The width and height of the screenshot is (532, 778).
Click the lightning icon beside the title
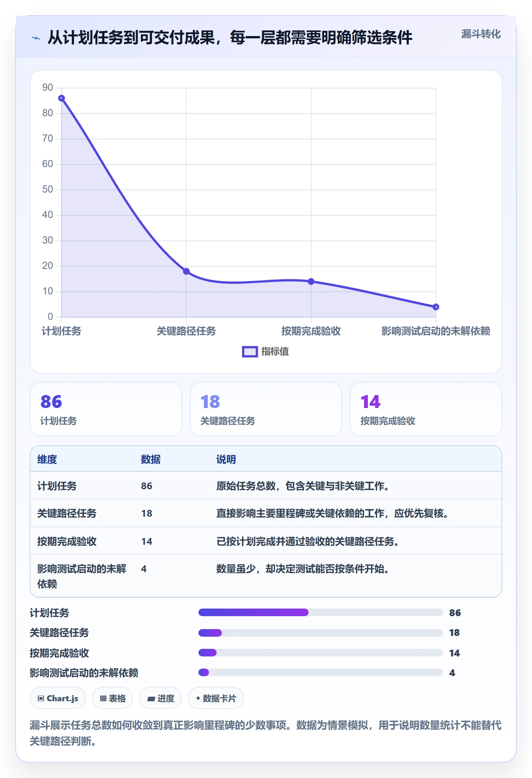point(36,38)
